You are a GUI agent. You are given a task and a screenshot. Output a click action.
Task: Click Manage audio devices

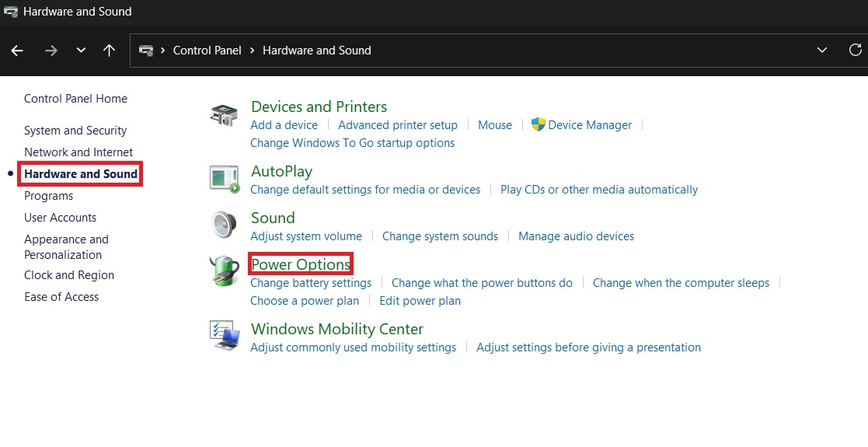pyautogui.click(x=577, y=236)
